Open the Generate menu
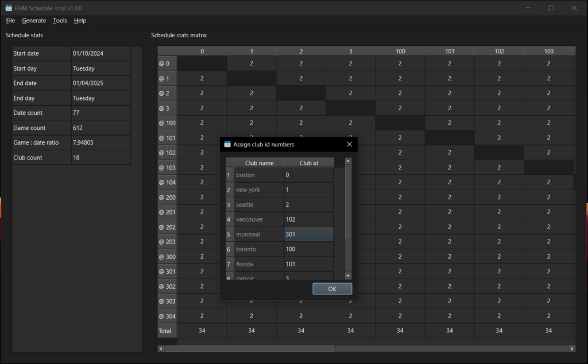The height and width of the screenshot is (364, 588). 34,21
